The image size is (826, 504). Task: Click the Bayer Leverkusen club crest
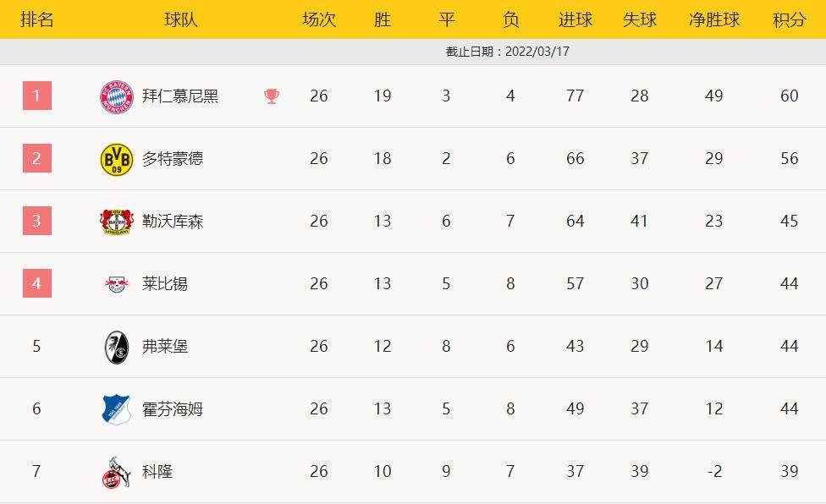117,222
